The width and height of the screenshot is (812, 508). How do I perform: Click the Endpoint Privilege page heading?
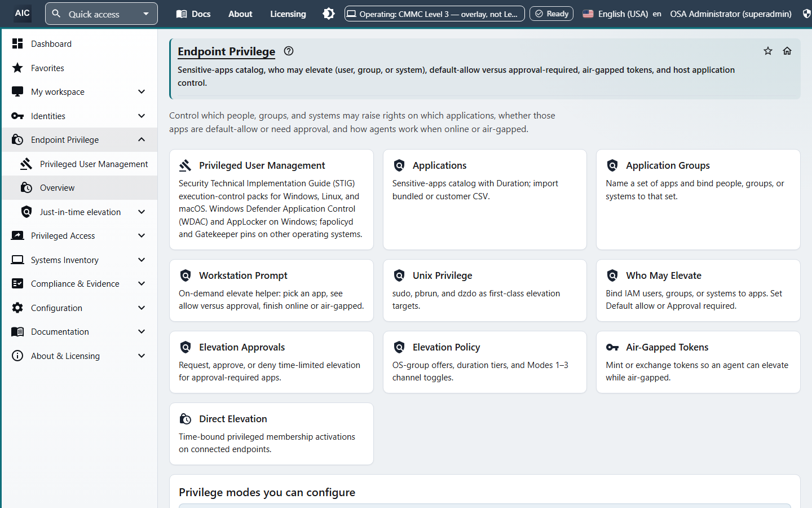227,51
